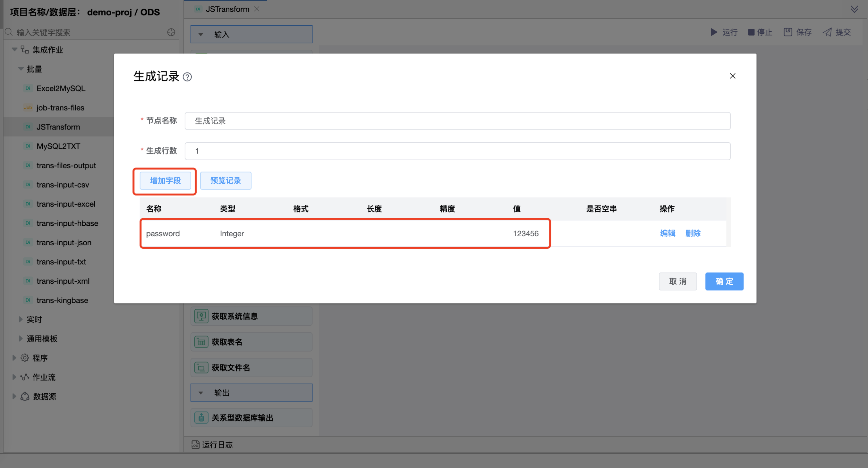Click the locate icon in the search box

click(x=171, y=32)
